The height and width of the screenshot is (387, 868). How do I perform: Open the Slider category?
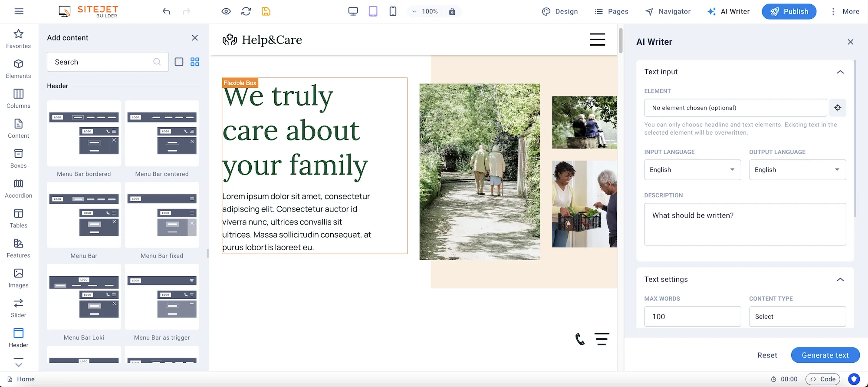[x=19, y=308]
